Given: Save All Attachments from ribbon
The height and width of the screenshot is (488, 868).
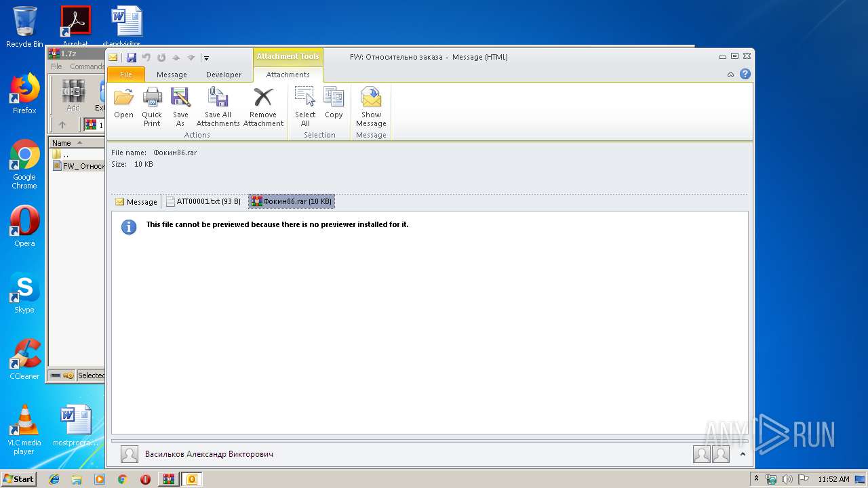Looking at the screenshot, I should pyautogui.click(x=218, y=106).
